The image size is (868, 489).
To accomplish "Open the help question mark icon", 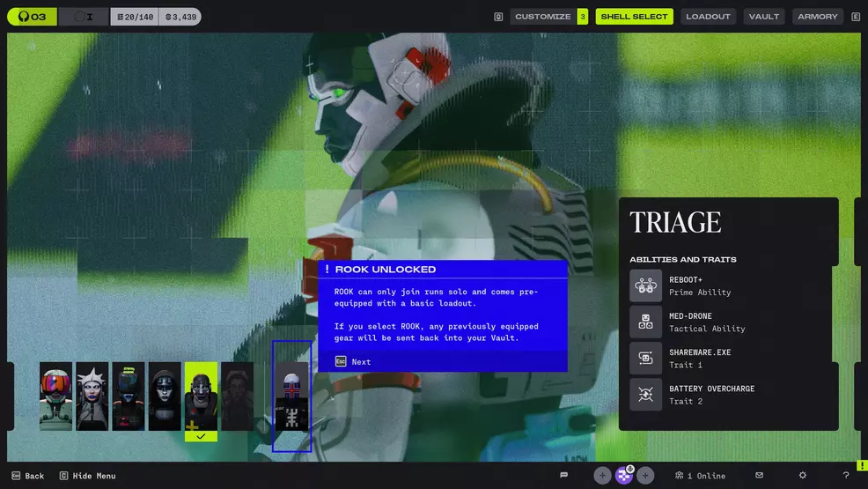I will (x=846, y=475).
